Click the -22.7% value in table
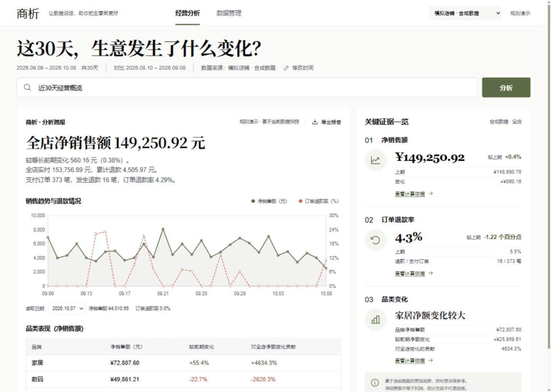The image size is (551, 392). 198,379
